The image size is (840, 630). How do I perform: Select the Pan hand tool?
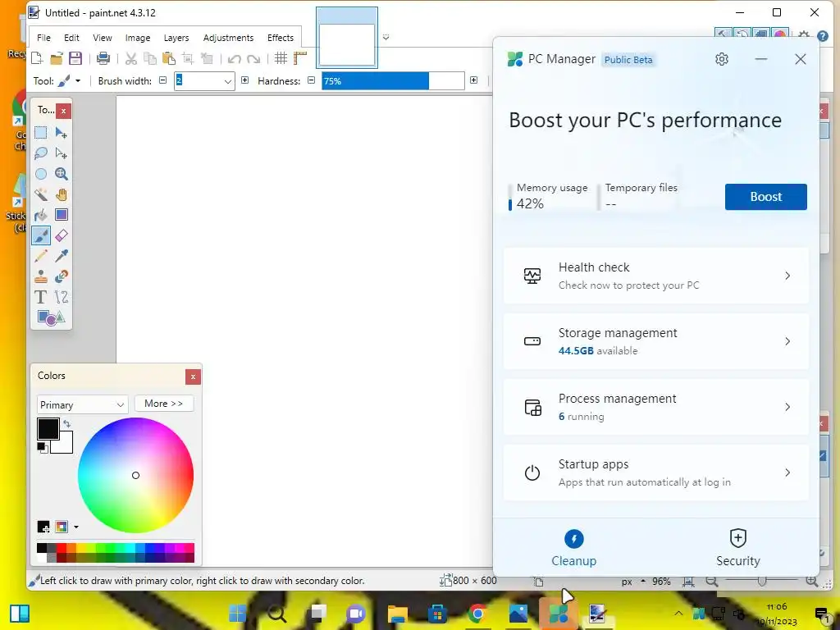pos(61,194)
